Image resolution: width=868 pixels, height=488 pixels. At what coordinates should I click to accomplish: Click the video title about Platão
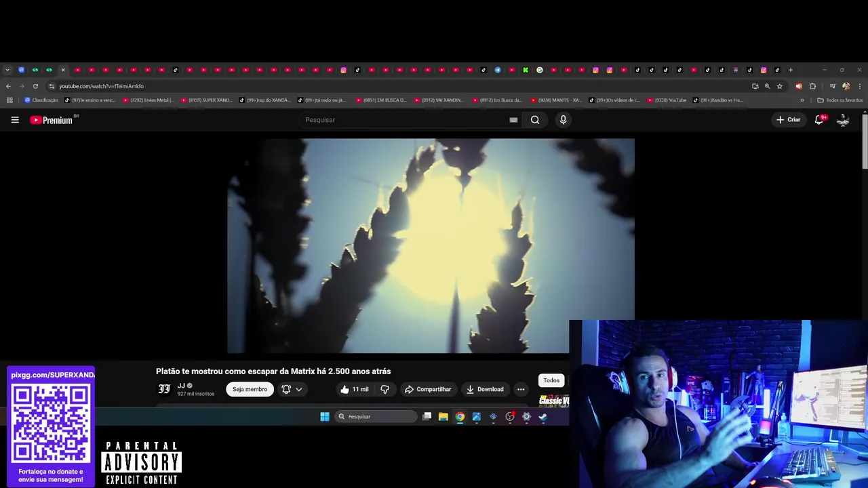273,371
